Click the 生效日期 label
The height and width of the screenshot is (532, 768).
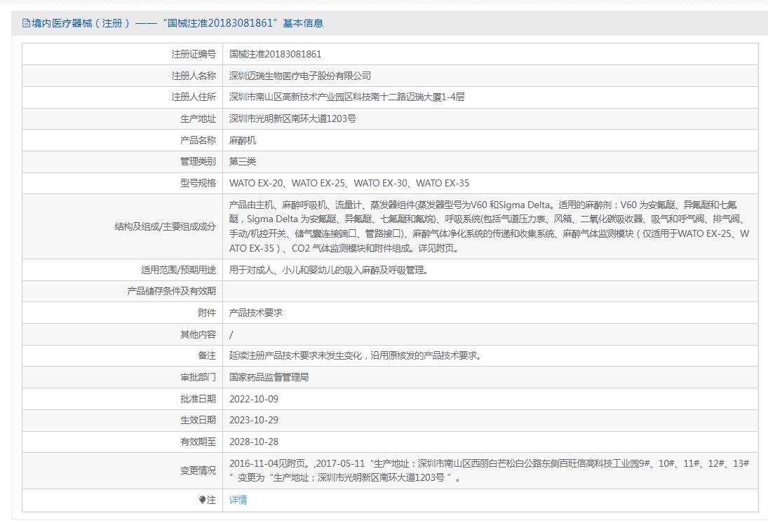(198, 420)
